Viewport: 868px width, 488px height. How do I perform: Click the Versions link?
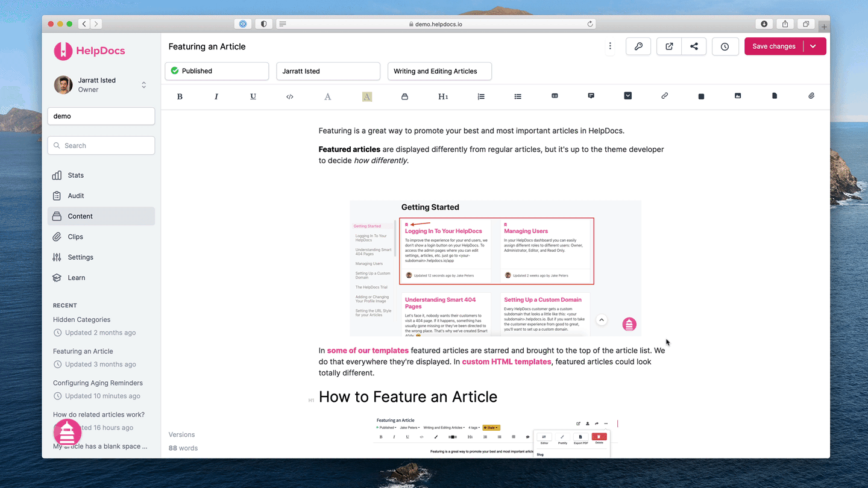[x=181, y=434]
